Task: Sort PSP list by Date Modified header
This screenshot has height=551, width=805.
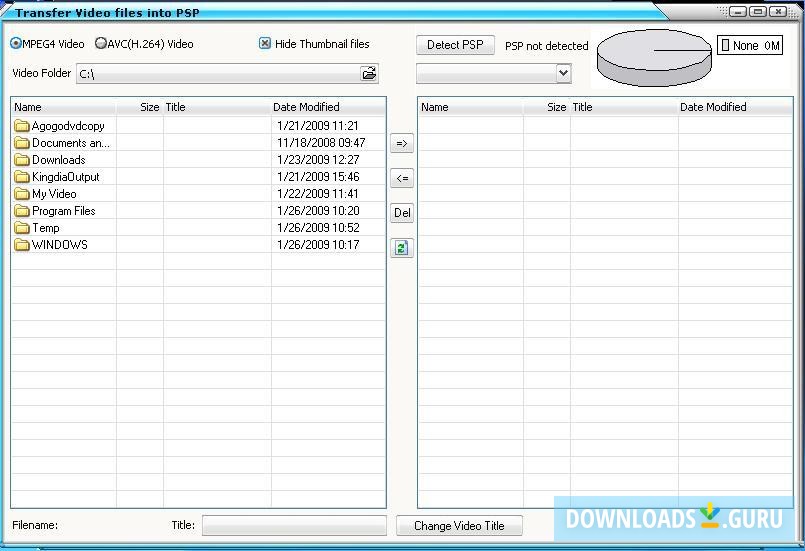Action: [735, 107]
